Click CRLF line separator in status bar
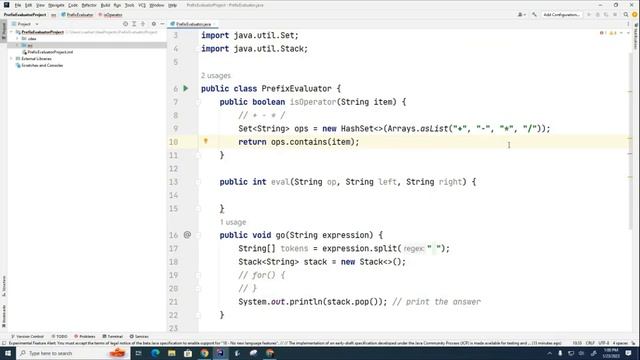 point(590,343)
